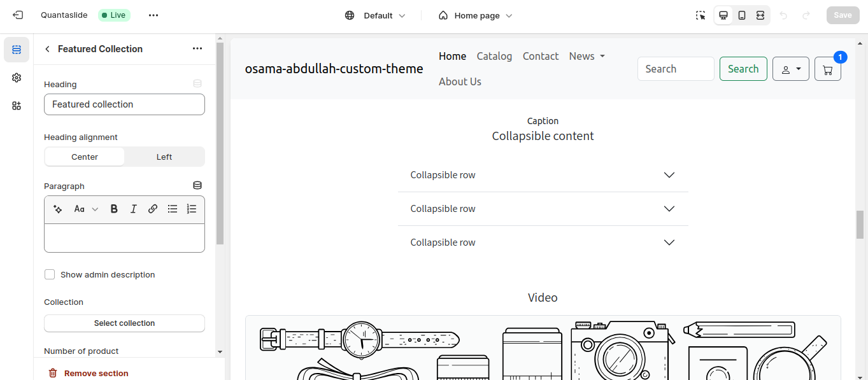Go to the About Us page

click(460, 81)
